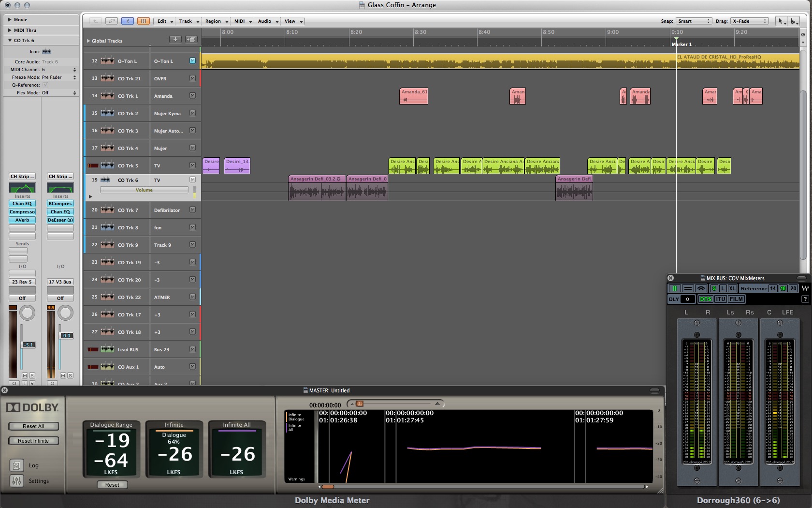This screenshot has width=812, height=508.
Task: Collapse the CO Trk 6 inspector section
Action: pyautogui.click(x=9, y=40)
